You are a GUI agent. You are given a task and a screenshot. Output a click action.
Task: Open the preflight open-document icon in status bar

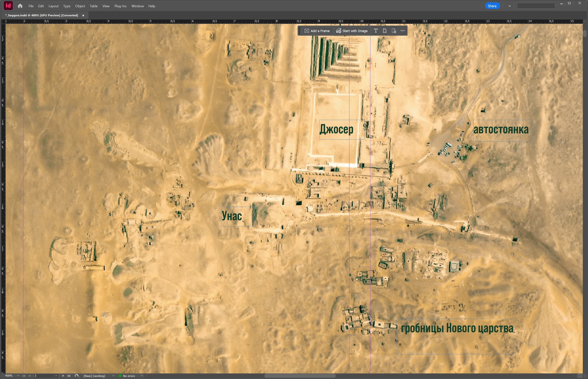point(77,376)
